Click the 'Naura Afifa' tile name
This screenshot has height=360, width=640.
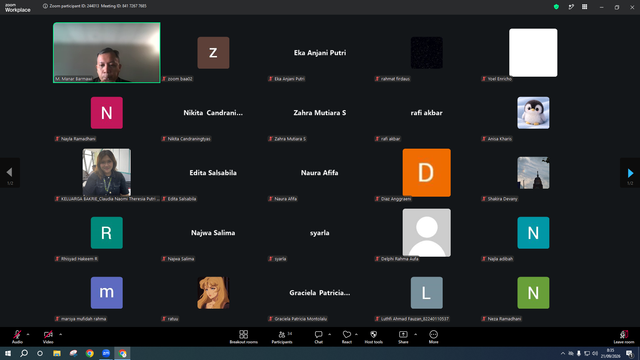point(320,173)
